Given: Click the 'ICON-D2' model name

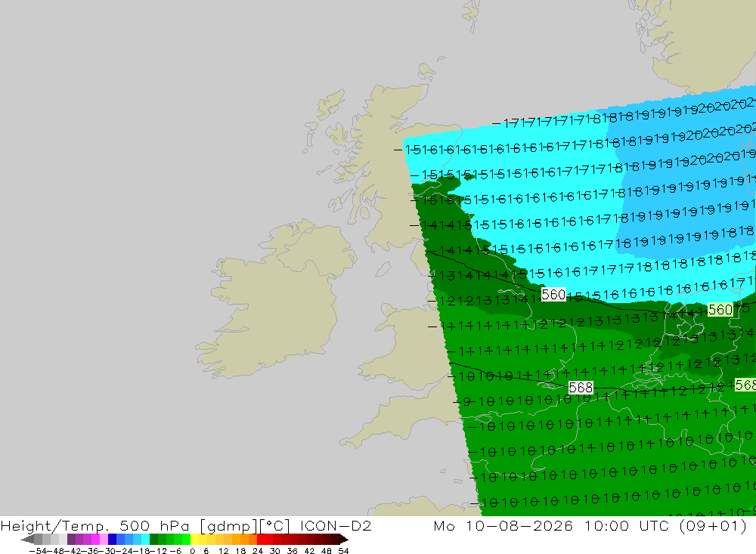Looking at the screenshot, I should pyautogui.click(x=336, y=525).
